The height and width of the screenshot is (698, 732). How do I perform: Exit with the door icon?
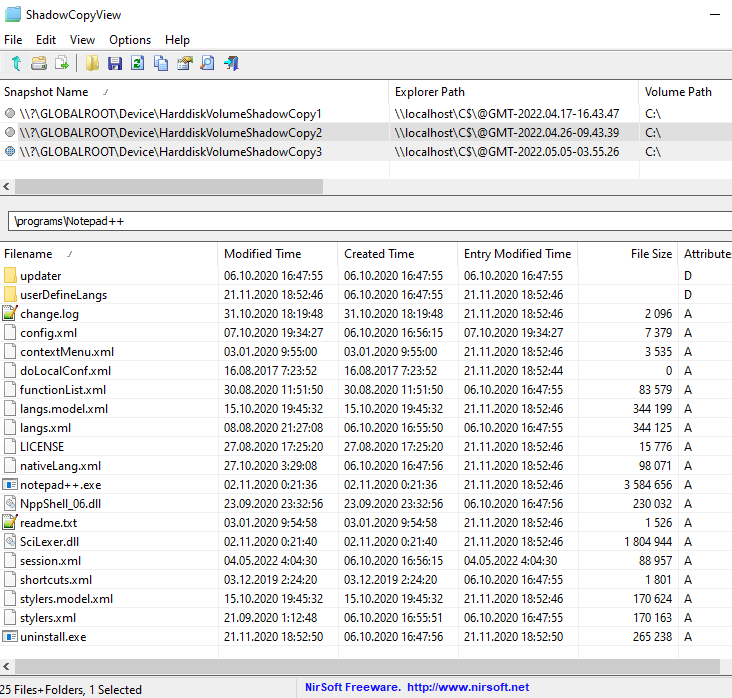[x=231, y=63]
